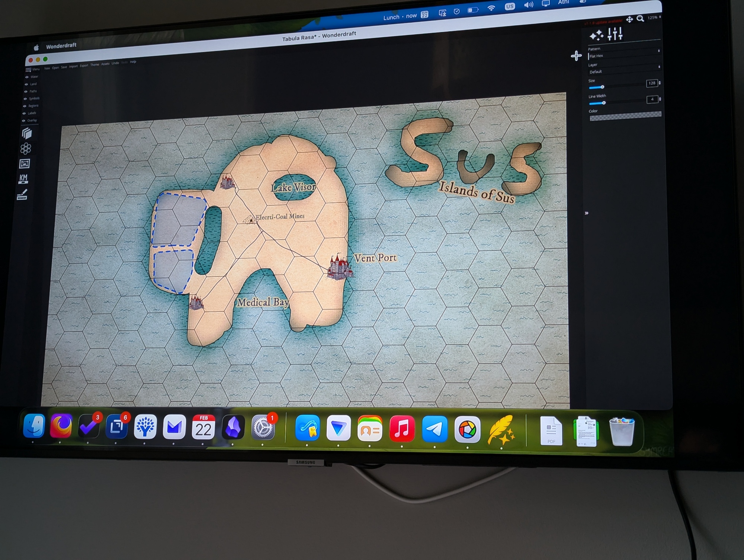
Task: Toggle visibility of Symbols layer
Action: click(25, 99)
